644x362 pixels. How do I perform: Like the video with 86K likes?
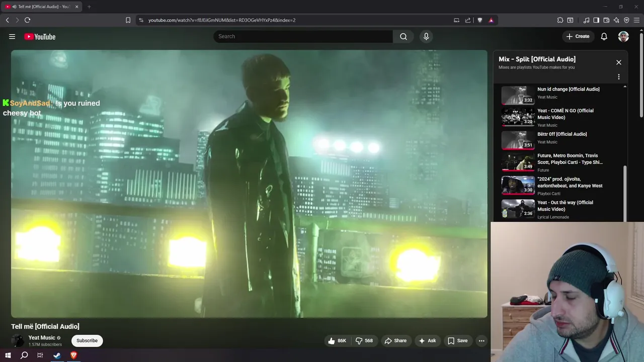pos(337,340)
